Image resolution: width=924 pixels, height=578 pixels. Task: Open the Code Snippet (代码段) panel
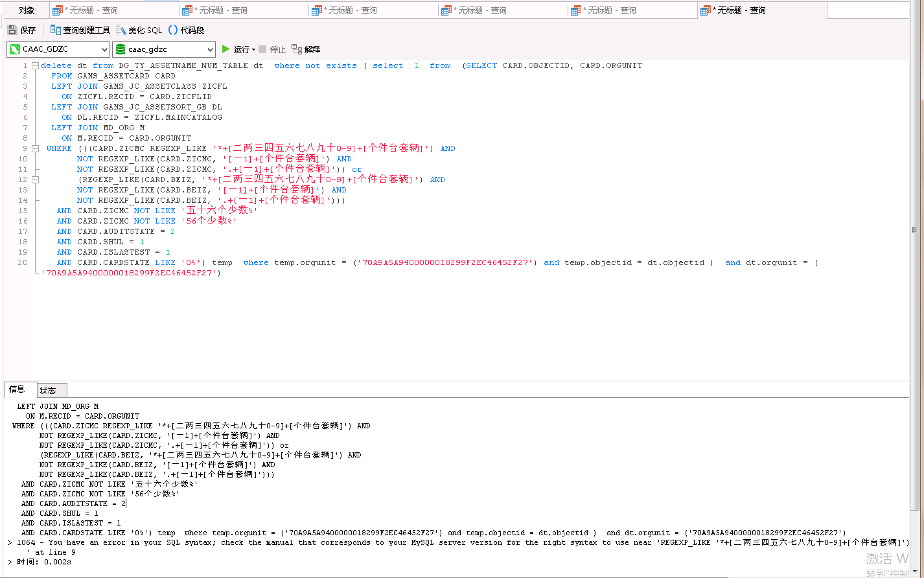point(173,30)
